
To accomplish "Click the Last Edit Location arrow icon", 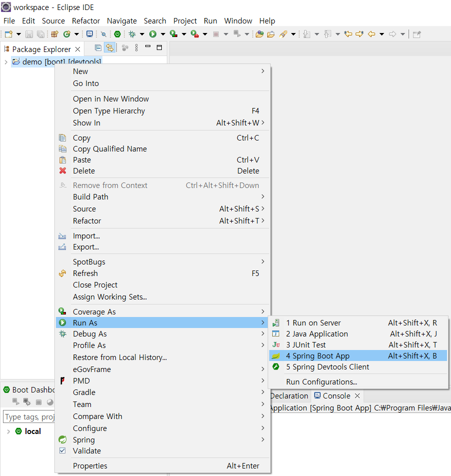I will [x=348, y=34].
